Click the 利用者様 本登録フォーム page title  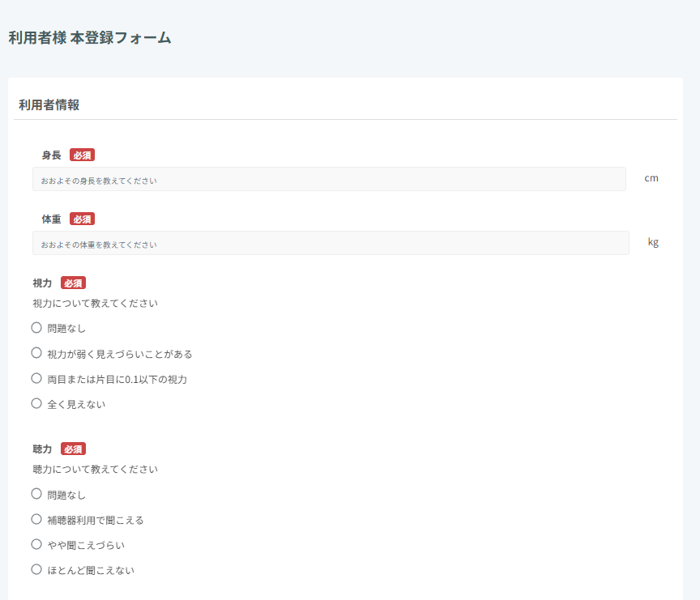[90, 38]
